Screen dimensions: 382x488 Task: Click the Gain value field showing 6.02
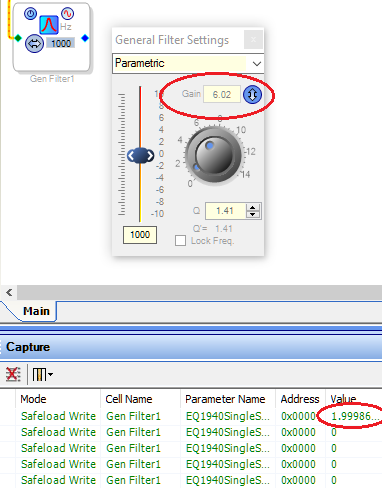click(x=222, y=95)
